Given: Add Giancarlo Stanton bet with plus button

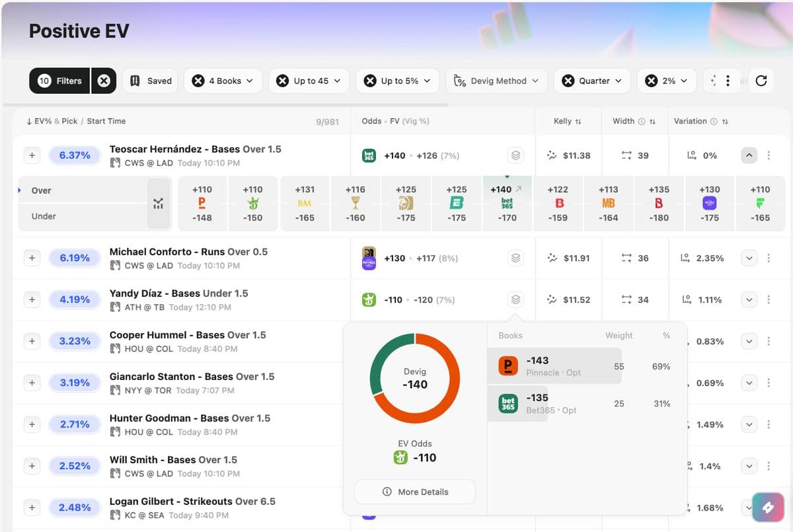Looking at the screenshot, I should point(32,383).
